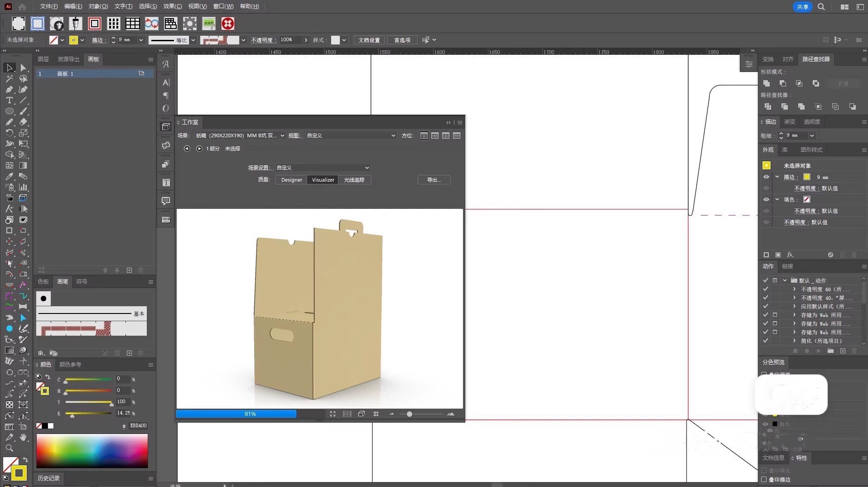Toggle checkmark for 应用默认样式 action

click(766, 306)
